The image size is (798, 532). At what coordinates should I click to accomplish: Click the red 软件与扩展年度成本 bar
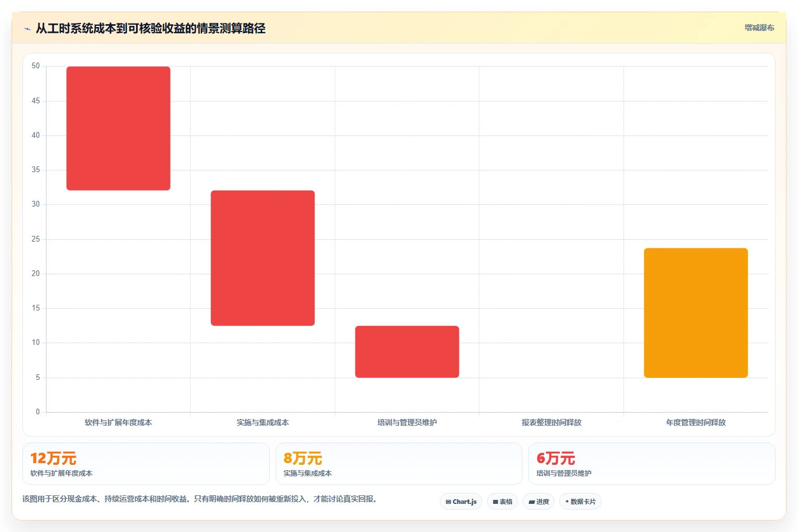118,129
